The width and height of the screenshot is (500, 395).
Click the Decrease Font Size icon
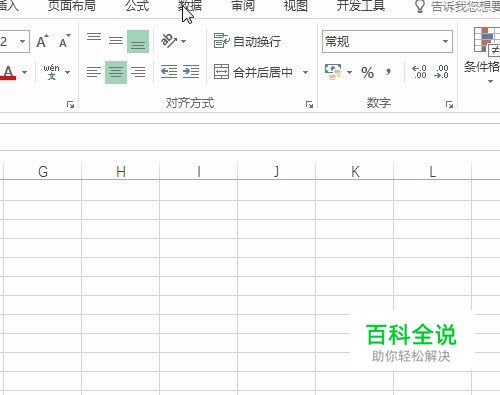(x=65, y=42)
